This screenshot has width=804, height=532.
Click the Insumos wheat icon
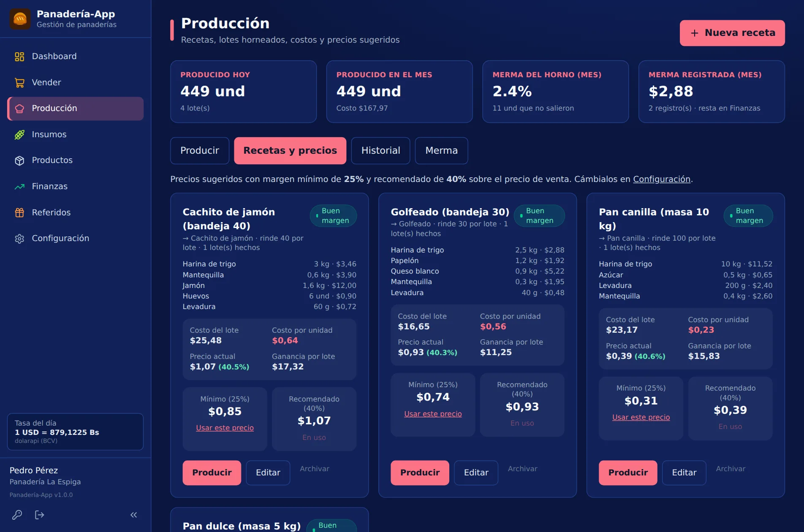click(19, 135)
